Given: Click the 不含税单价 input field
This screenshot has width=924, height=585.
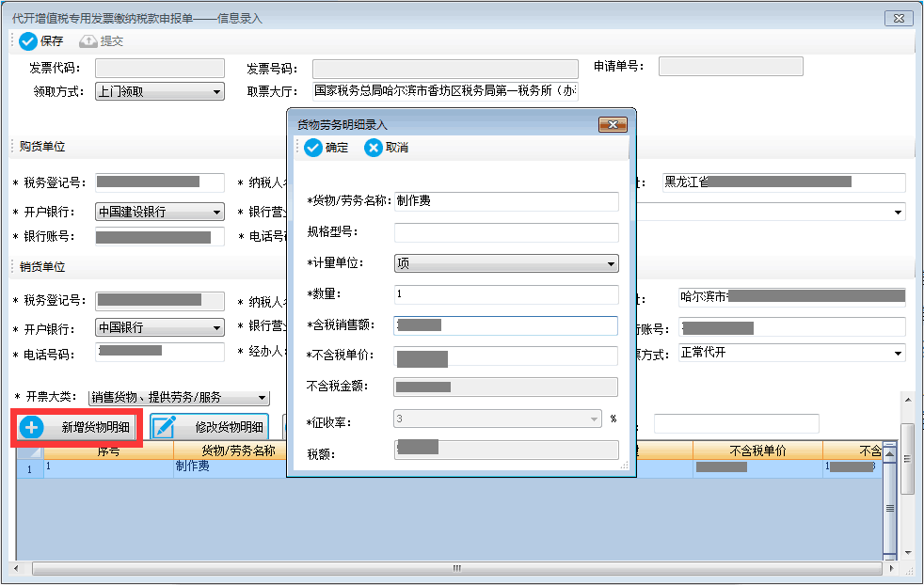Looking at the screenshot, I should point(505,356).
